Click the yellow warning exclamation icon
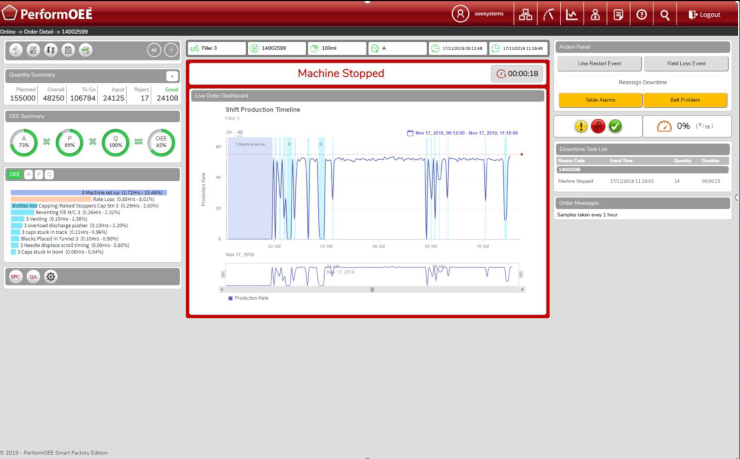The image size is (740, 459). click(581, 126)
